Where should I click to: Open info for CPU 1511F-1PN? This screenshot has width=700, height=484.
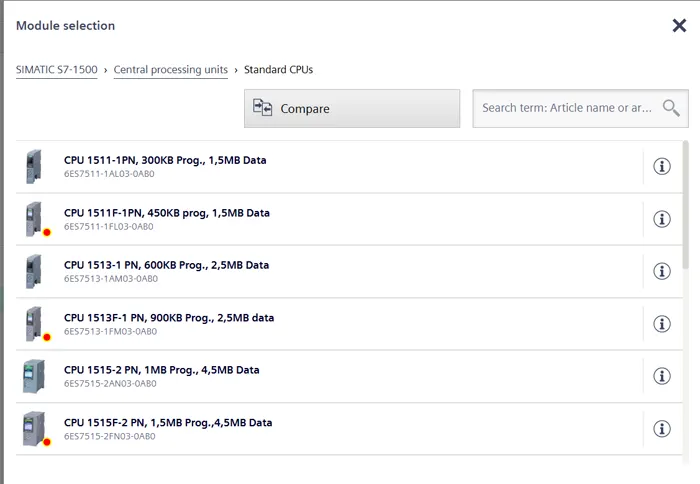tap(662, 219)
